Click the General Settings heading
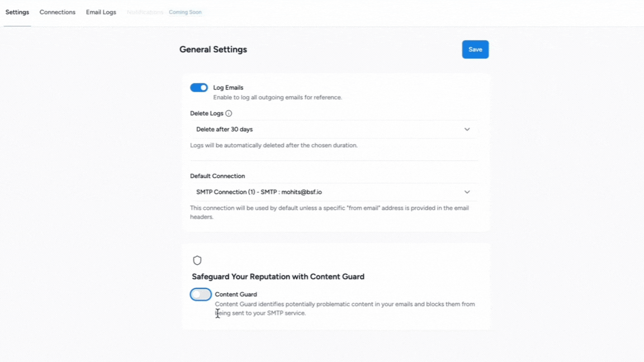The image size is (644, 362). (213, 50)
